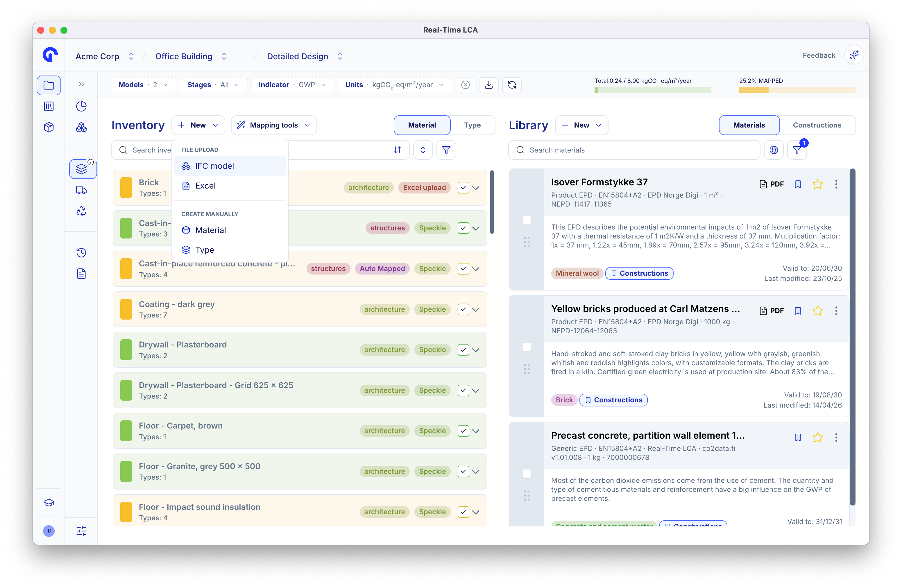
Task: Open the history clock icon
Action: point(81,252)
